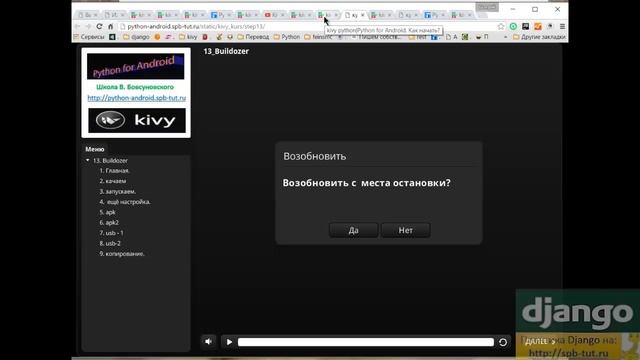The height and width of the screenshot is (360, 640).
Task: Click the green circular extension icon
Action: (x=513, y=26)
